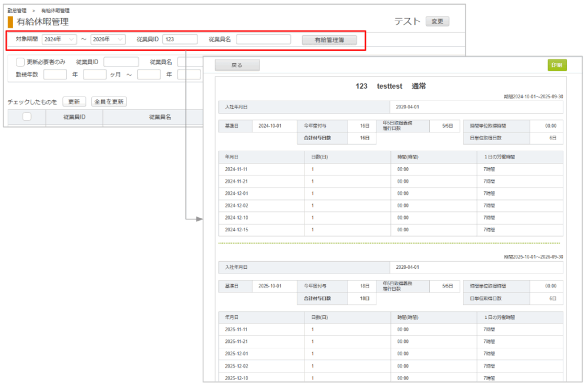Enable the 更新必要者のみ checkbox
Screen dimensions: 588x386
(21, 62)
